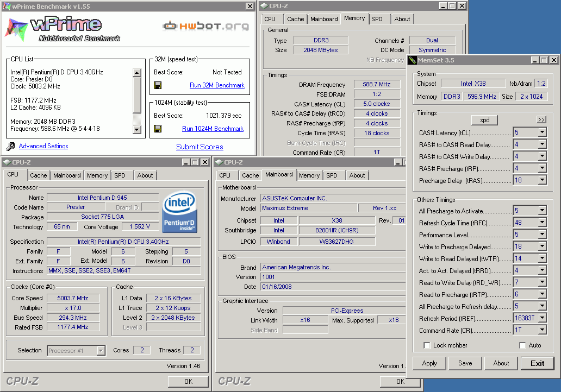Expand MemSet extra timings with >> button
561x392 pixels.
[541, 119]
